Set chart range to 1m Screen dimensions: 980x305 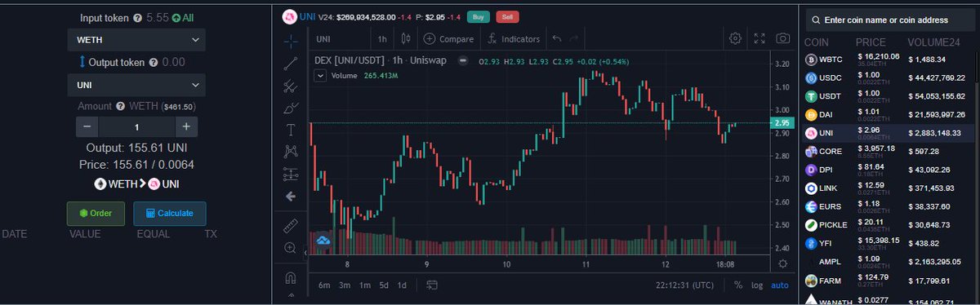(x=364, y=285)
